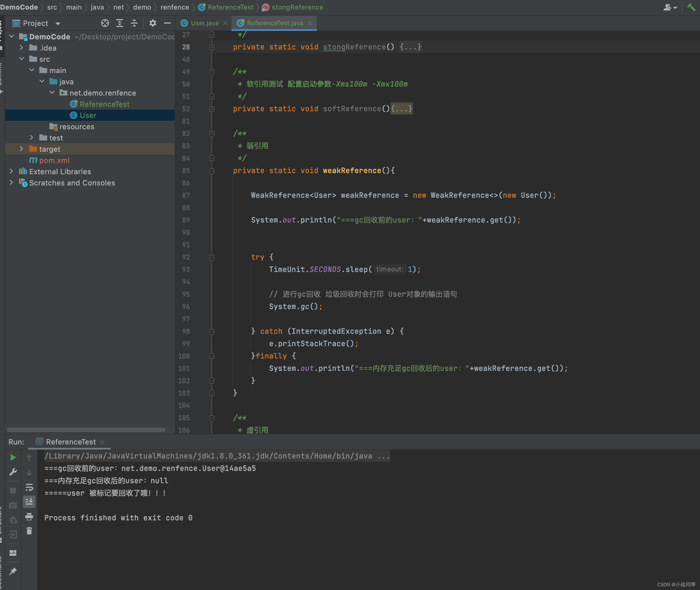
Task: Click the Stop process icon
Action: [13, 490]
